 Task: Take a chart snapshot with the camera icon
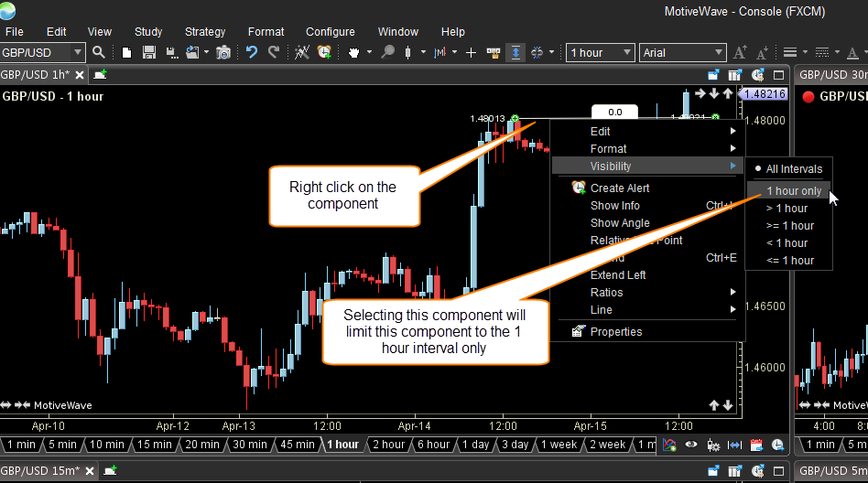point(223,52)
